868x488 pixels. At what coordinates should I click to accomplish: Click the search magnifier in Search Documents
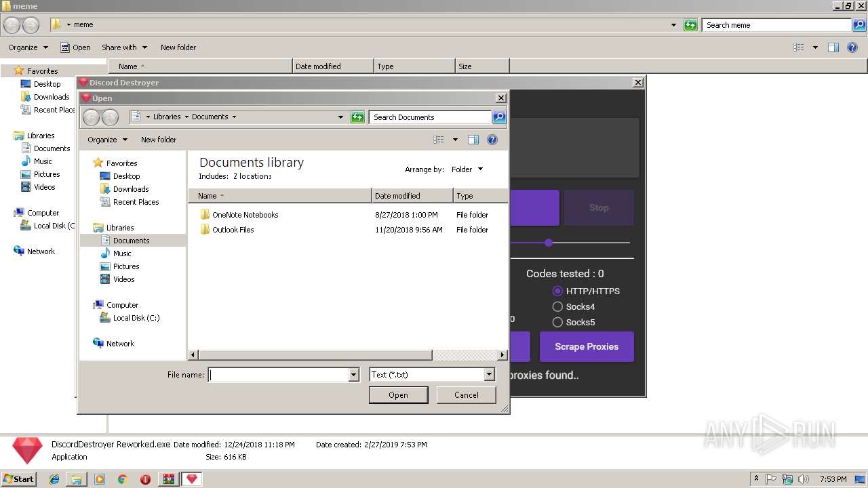498,117
